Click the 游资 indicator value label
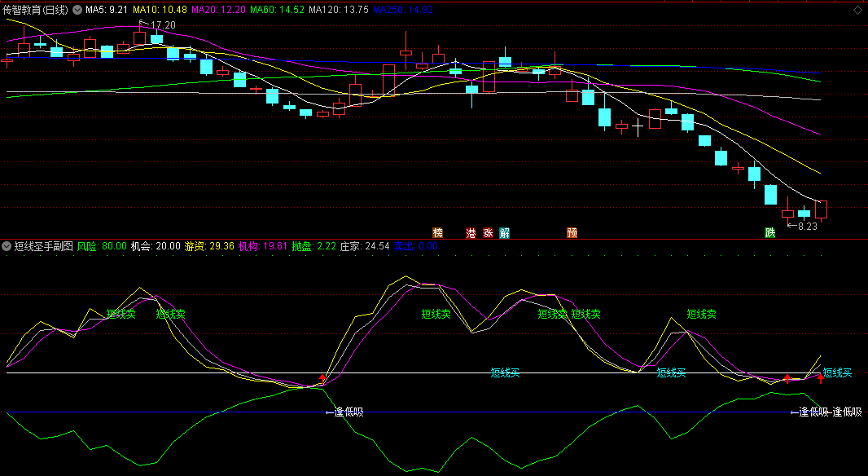868x476 pixels. 209,245
